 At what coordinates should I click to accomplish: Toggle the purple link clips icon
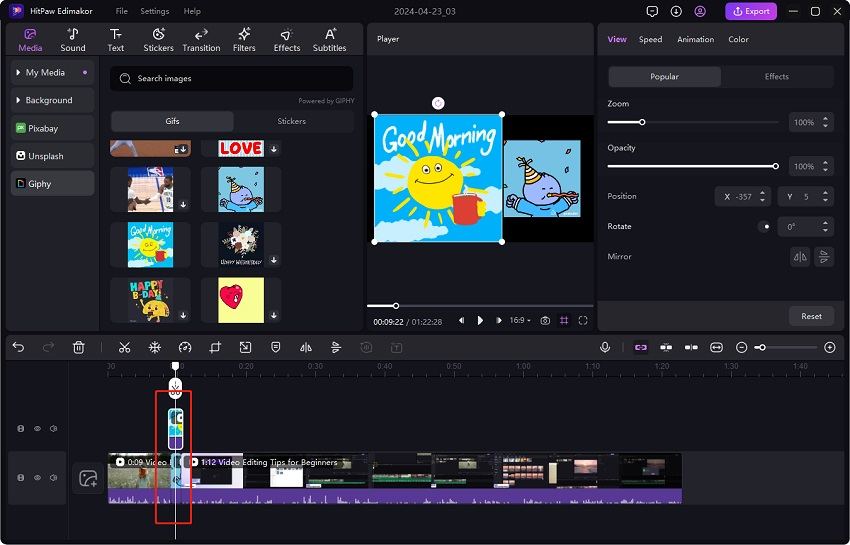(x=641, y=348)
